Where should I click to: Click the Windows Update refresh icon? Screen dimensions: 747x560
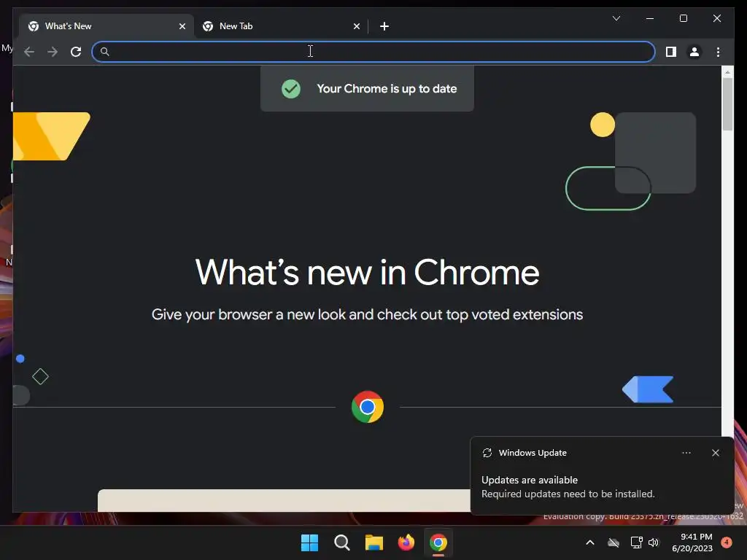point(487,453)
